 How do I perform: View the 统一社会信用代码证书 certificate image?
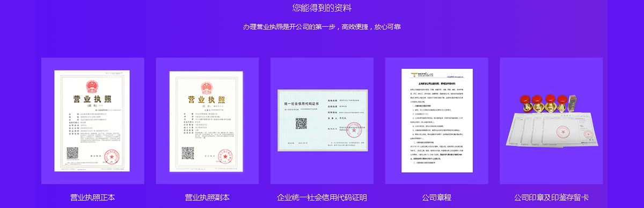pyautogui.click(x=322, y=120)
